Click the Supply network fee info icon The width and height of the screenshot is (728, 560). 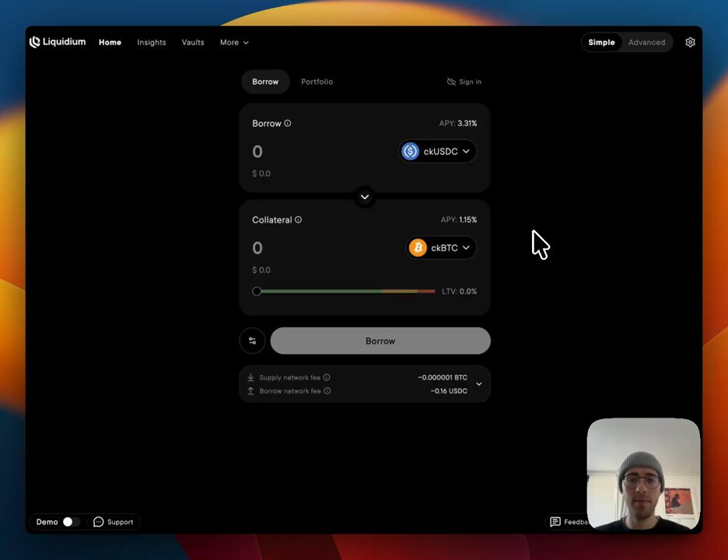[327, 377]
